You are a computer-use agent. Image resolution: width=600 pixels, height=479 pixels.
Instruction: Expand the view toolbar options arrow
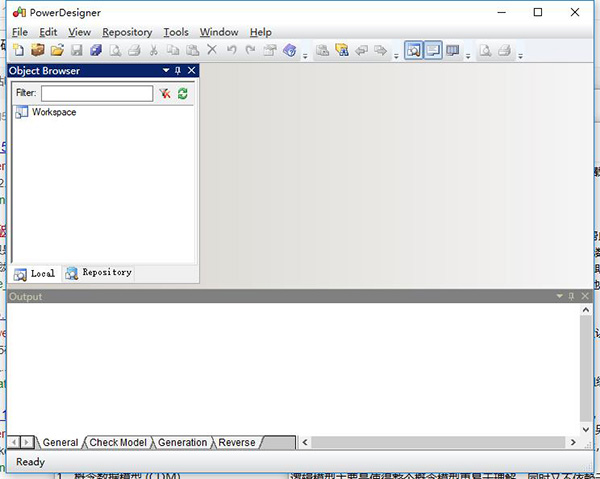point(468,56)
